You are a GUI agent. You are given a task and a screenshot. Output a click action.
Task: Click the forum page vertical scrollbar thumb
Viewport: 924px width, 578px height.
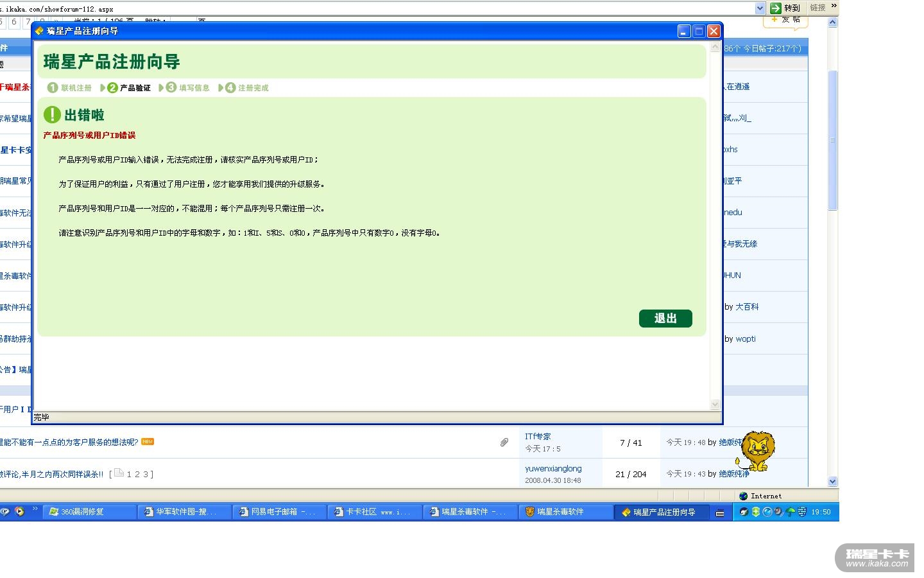click(x=833, y=140)
